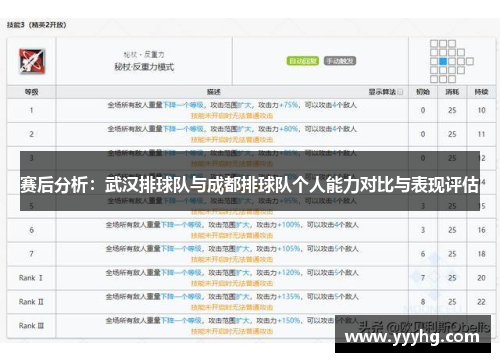The width and height of the screenshot is (500, 362).
Task: Click the +75% attack value in level 1 description
Action: click(289, 105)
